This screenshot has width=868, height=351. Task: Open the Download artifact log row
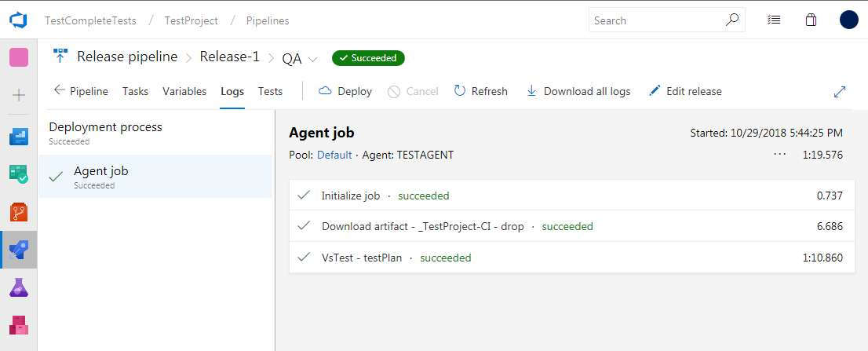point(572,226)
